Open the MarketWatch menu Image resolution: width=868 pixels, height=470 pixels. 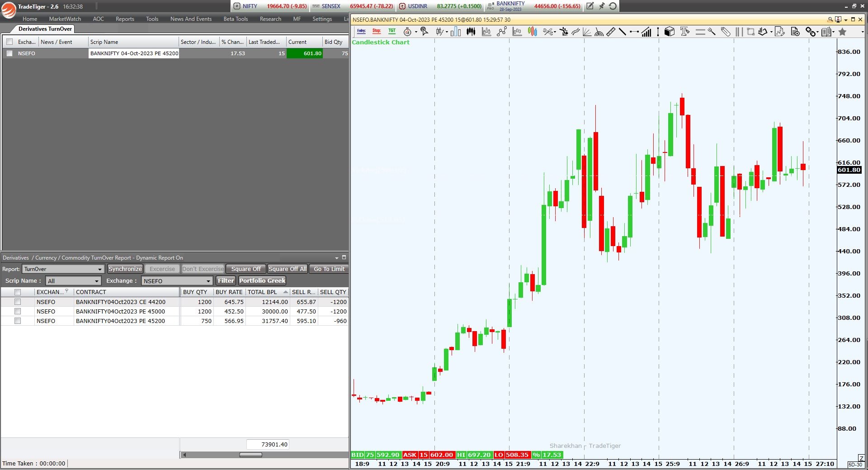65,19
